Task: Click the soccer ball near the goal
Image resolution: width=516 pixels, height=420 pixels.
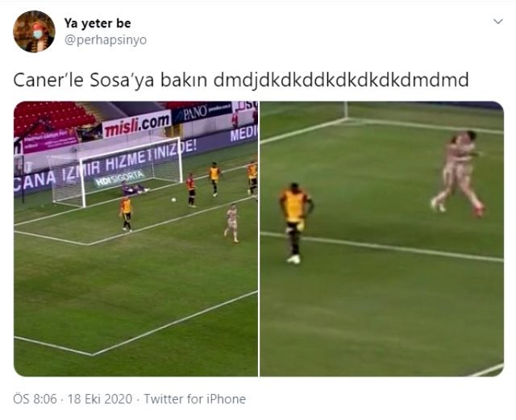Action: 173,199
